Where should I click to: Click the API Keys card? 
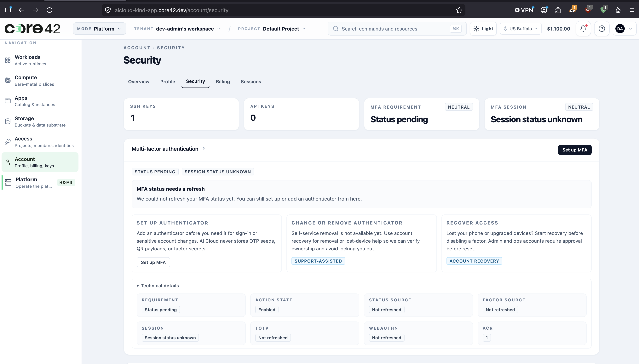pyautogui.click(x=301, y=114)
